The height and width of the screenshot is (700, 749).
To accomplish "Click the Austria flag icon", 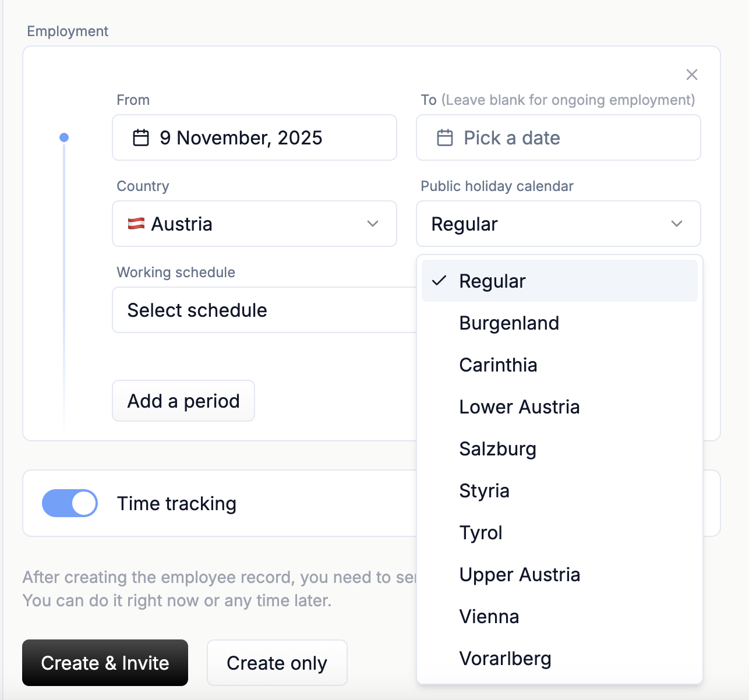I will [136, 224].
